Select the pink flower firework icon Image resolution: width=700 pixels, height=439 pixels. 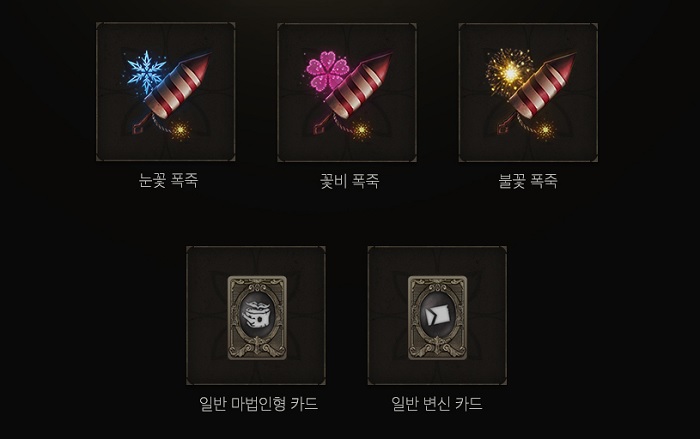(x=347, y=92)
